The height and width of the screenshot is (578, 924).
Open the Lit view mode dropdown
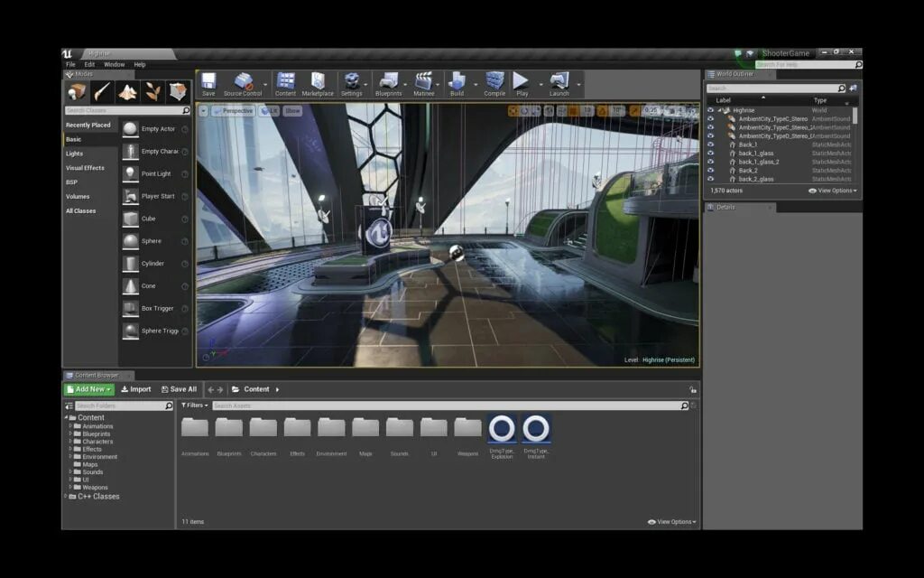click(x=269, y=111)
